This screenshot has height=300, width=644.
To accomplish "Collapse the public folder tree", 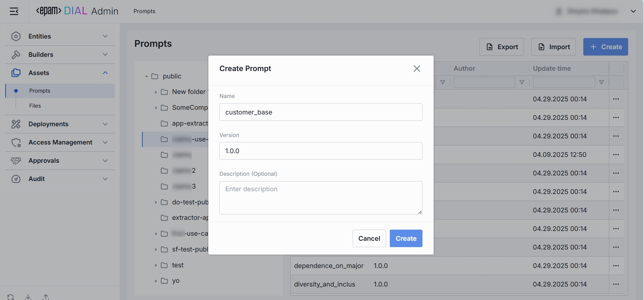I will click(147, 76).
